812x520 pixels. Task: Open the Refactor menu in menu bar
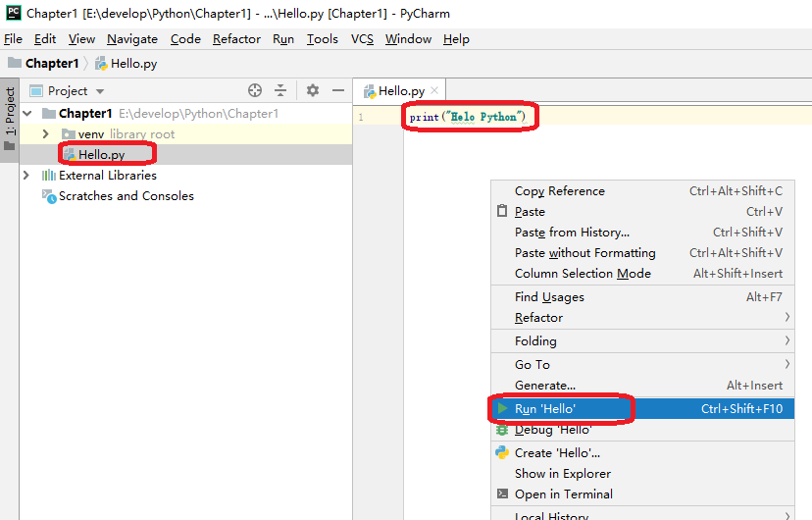pos(236,39)
